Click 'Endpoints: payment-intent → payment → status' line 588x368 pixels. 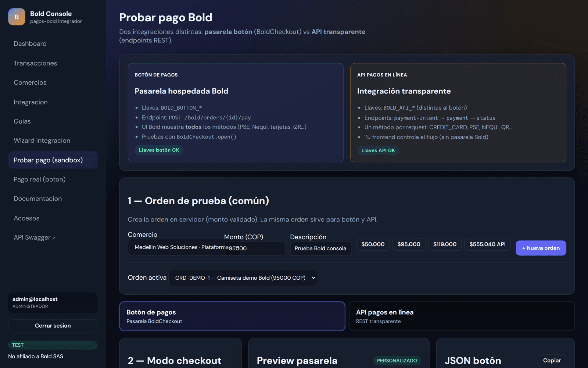430,118
